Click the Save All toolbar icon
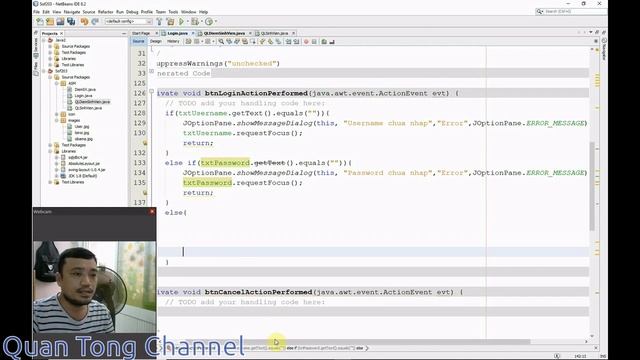Viewport: 640px width, 360px height. pos(71,22)
